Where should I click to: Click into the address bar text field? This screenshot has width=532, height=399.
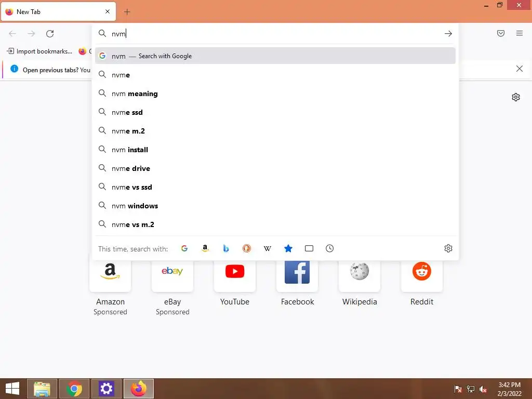click(x=275, y=34)
